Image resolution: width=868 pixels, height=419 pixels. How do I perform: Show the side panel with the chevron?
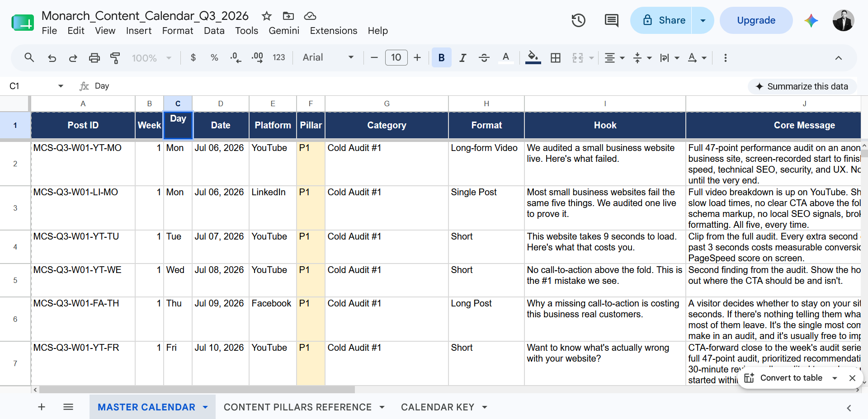[849, 408]
